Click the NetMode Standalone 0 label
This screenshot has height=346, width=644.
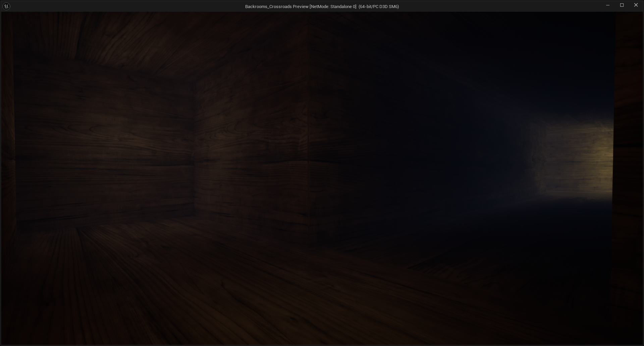point(333,7)
